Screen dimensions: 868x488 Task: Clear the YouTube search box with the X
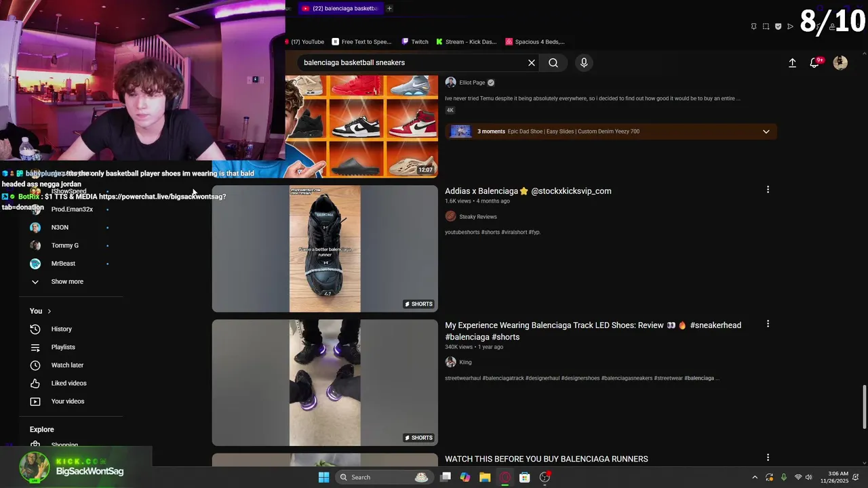[532, 62]
